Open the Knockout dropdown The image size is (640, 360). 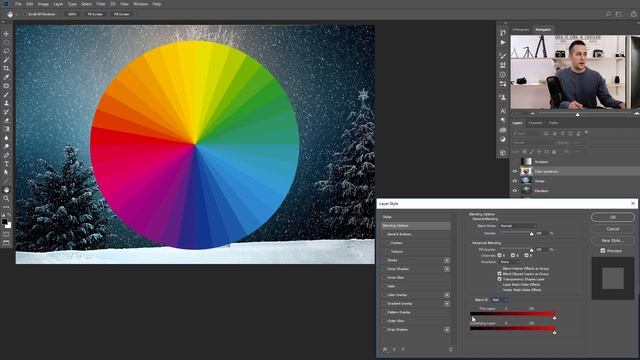[509, 262]
